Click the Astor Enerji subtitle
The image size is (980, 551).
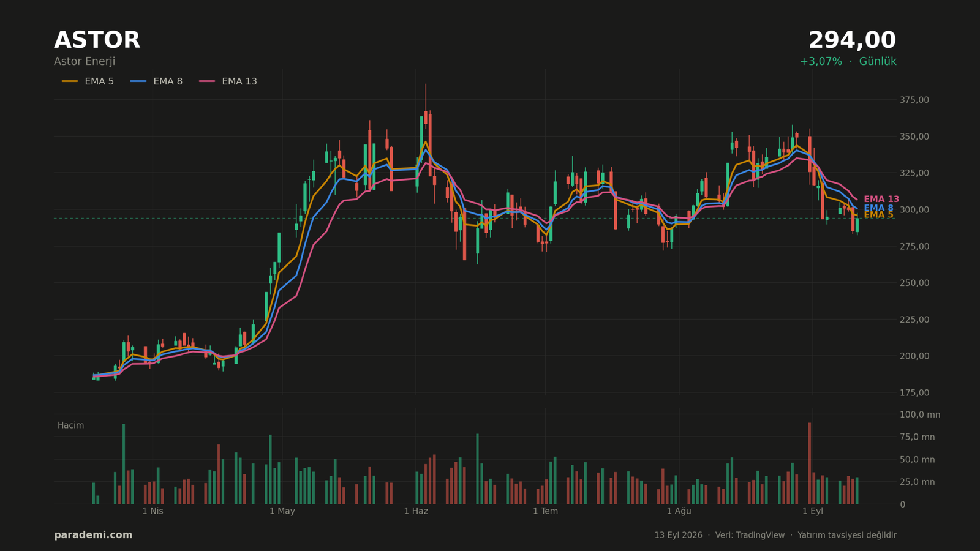[85, 61]
